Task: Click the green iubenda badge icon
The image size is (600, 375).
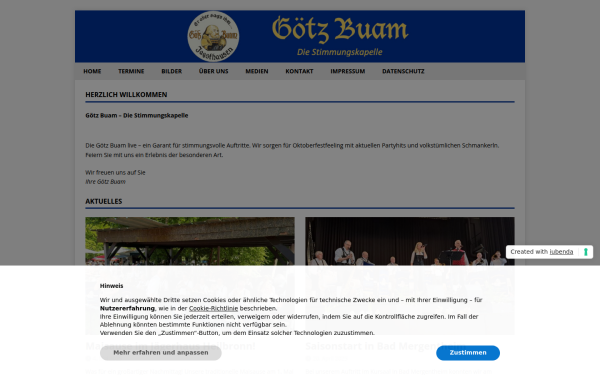Action: tap(585, 252)
